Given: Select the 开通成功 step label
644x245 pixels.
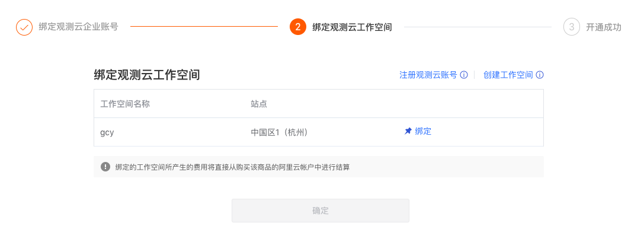Looking at the screenshot, I should 603,27.
